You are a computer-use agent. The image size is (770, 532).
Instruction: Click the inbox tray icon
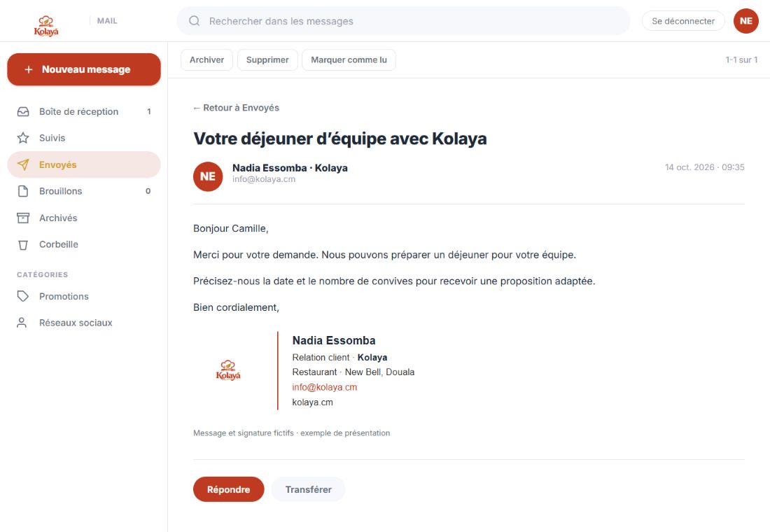23,111
